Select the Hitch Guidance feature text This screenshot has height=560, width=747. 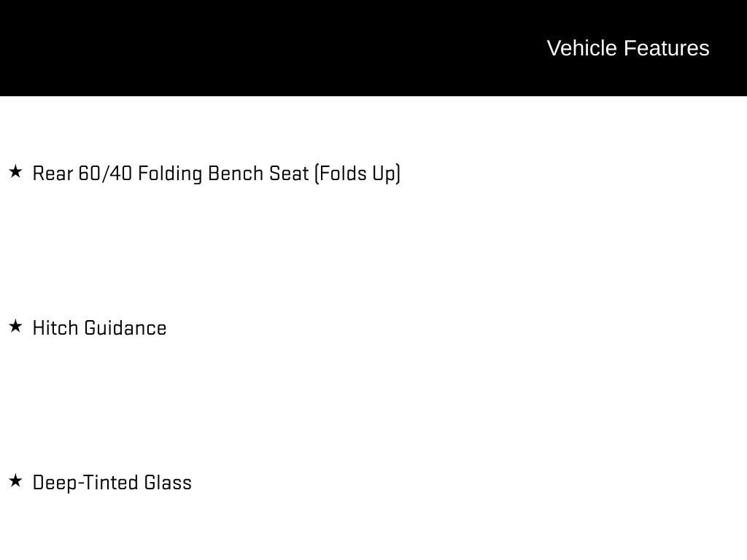(x=99, y=328)
